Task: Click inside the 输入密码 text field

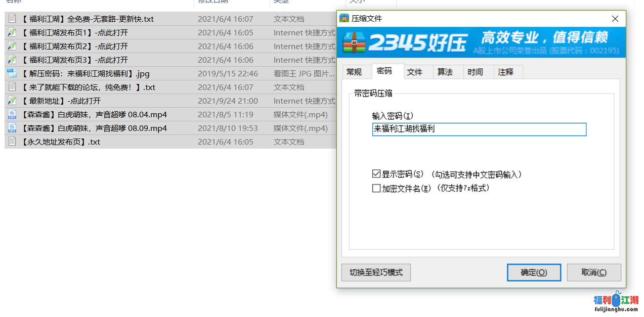Action: [x=479, y=129]
